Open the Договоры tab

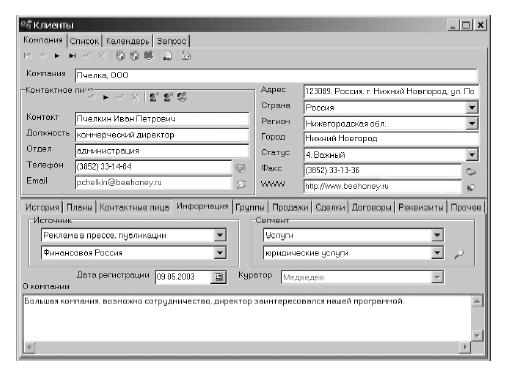tap(372, 207)
